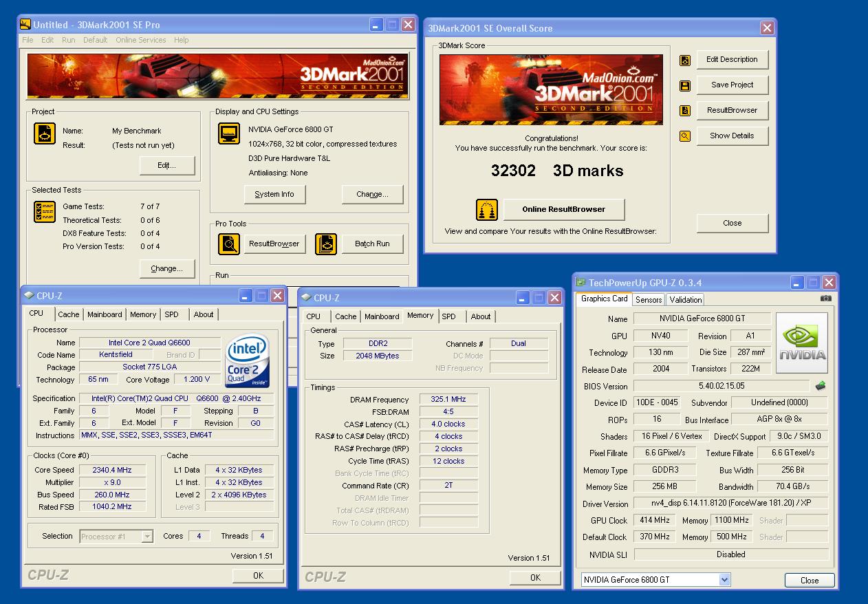Viewport: 868px width, 604px height.
Task: Click the Edit Description icon in score window
Action: pos(685,61)
